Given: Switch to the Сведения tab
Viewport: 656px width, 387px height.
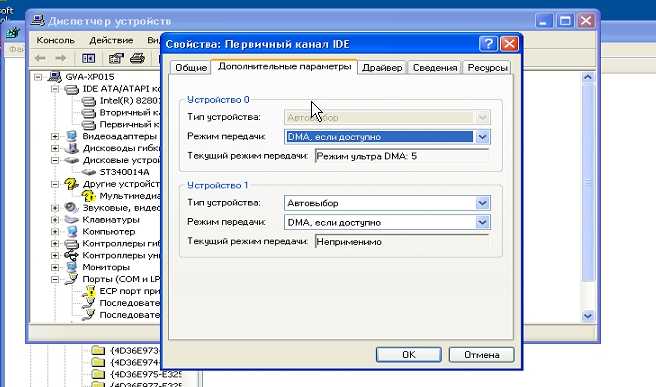Looking at the screenshot, I should click(435, 67).
